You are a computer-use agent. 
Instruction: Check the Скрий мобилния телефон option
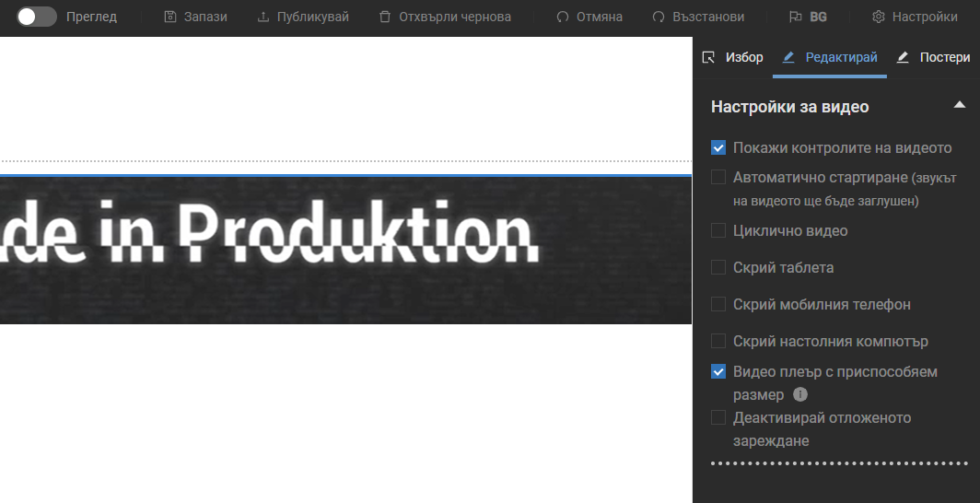pos(718,304)
